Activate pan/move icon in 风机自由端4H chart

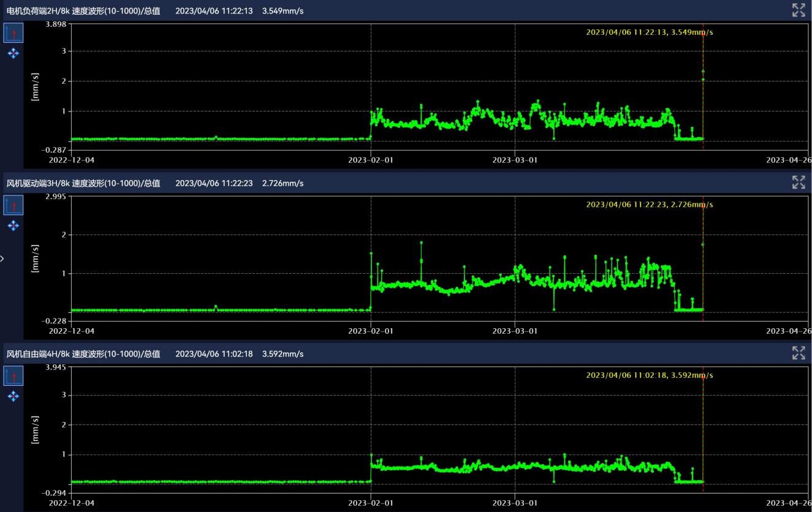13,397
